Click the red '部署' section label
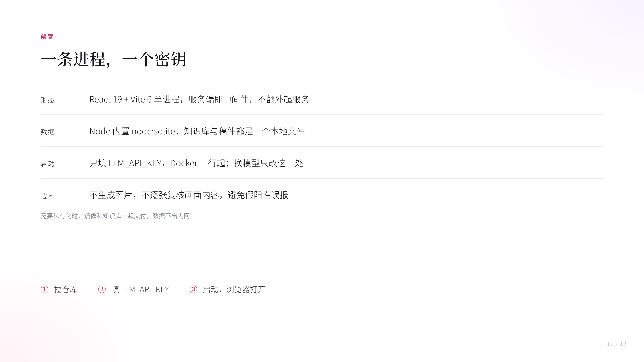This screenshot has width=644, height=362. (47, 37)
